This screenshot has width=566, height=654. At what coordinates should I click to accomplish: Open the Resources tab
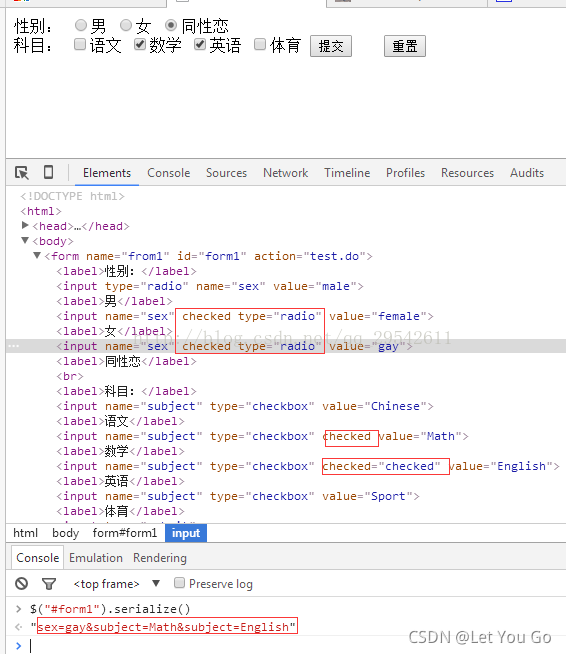(468, 173)
